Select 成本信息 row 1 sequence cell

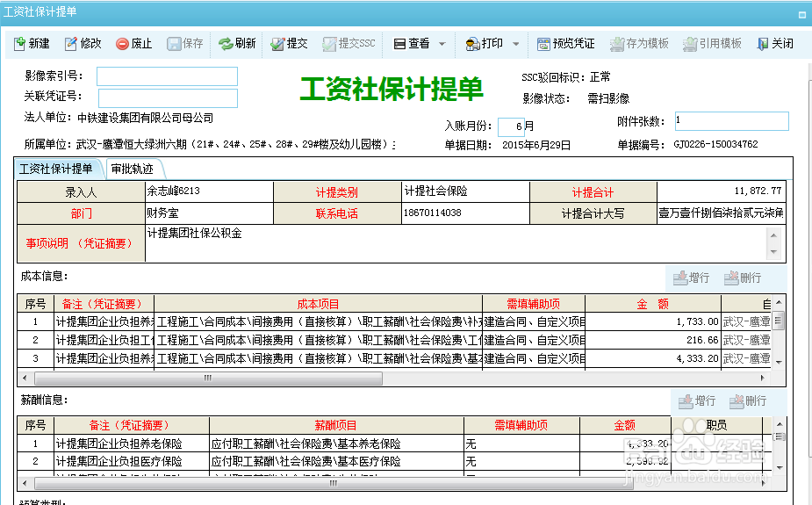point(35,321)
